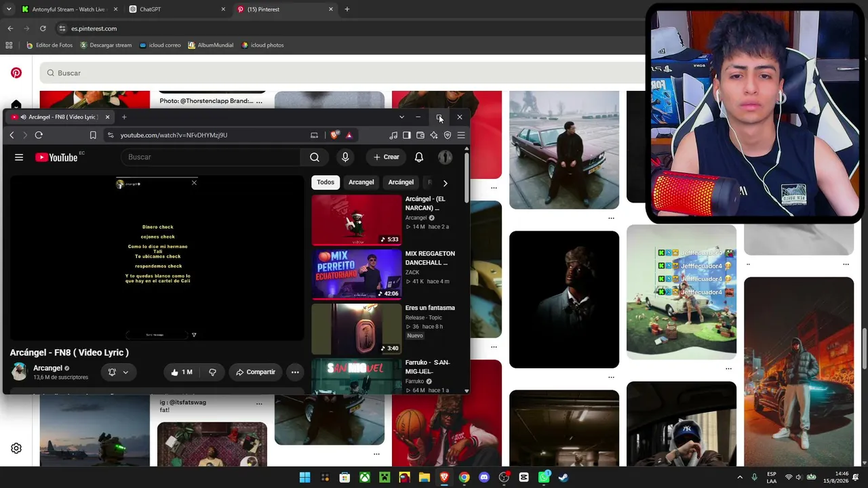The height and width of the screenshot is (488, 868).
Task: Click the Pinterest logo
Action: 16,73
